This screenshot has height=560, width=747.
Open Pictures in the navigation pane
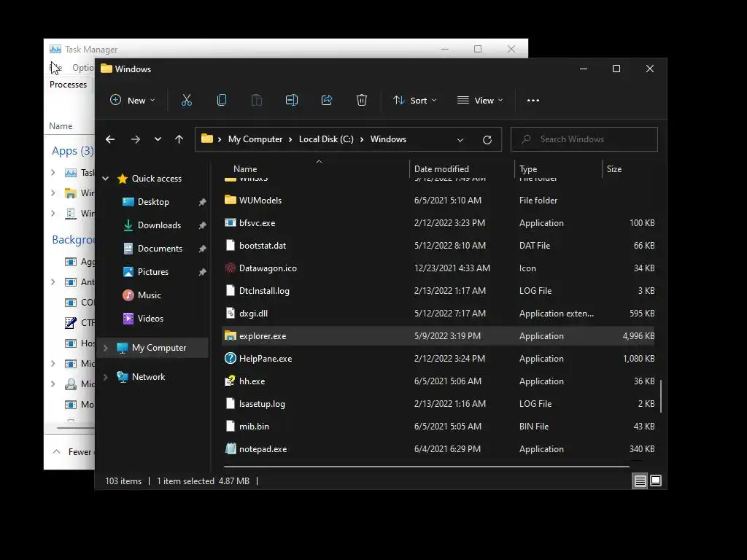(x=153, y=272)
